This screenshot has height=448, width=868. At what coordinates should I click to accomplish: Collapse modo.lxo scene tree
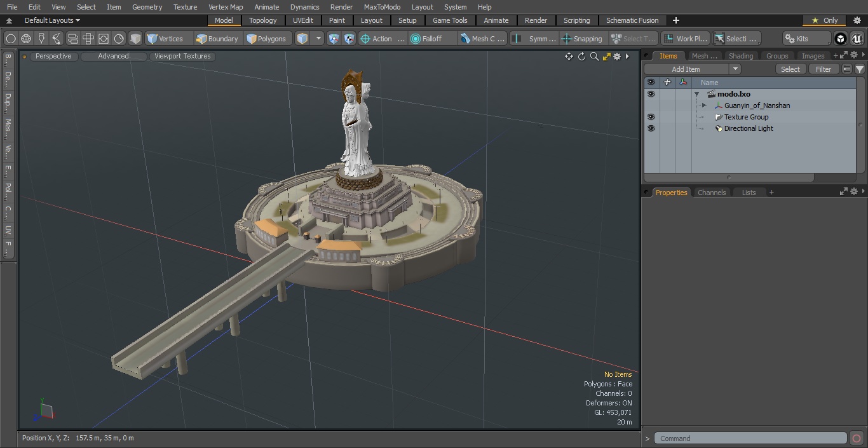[697, 94]
